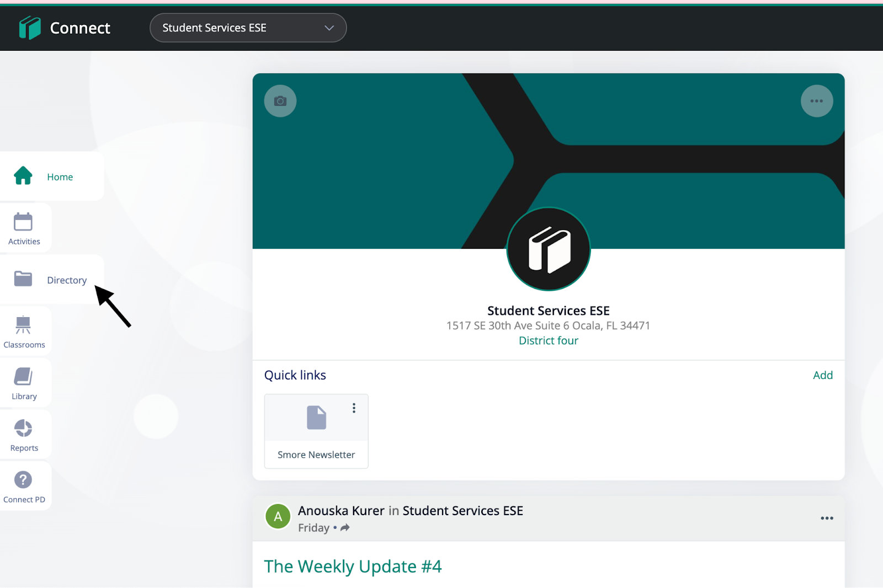Open Anouska Kurer's profile name link
883x588 pixels.
341,511
